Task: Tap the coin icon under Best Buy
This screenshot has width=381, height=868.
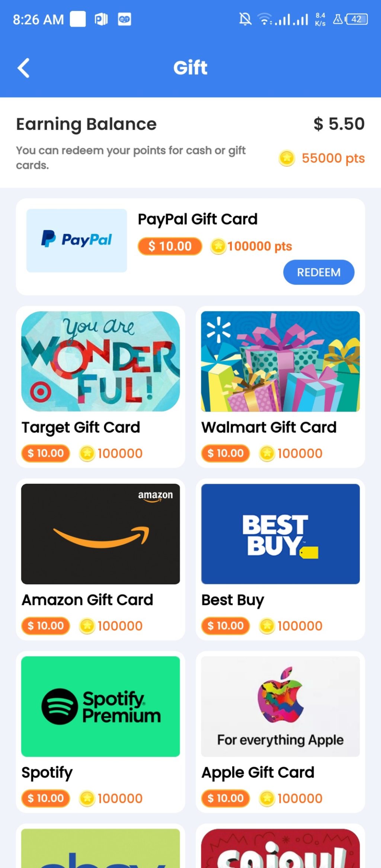Action: (267, 626)
